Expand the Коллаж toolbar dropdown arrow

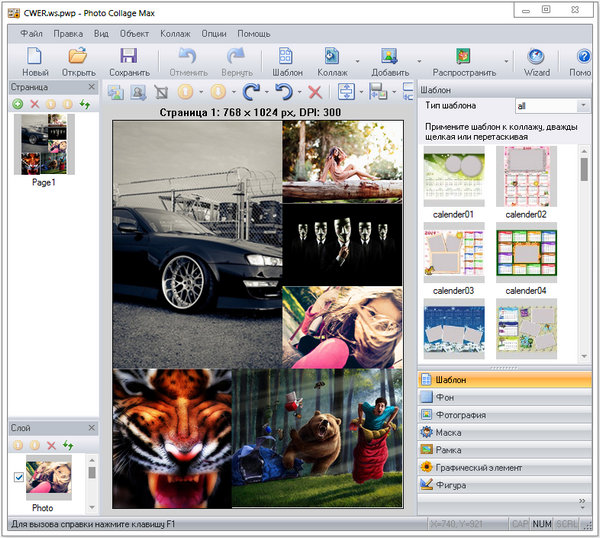355,60
